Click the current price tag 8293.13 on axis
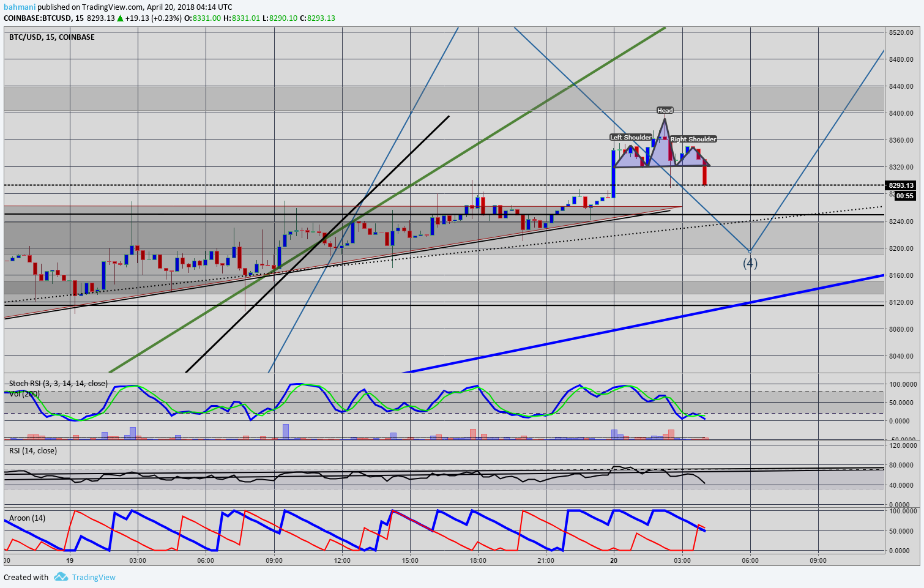 pyautogui.click(x=901, y=185)
